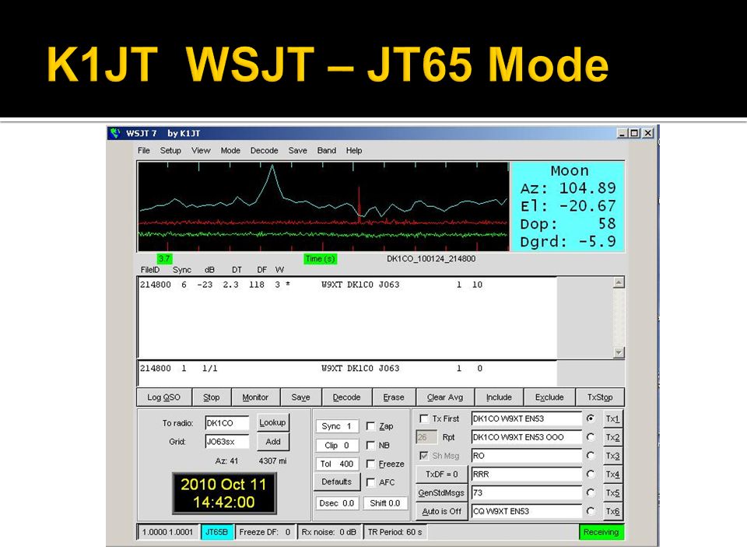This screenshot has height=560, width=747.
Task: Click the Log QSO button
Action: pos(164,397)
